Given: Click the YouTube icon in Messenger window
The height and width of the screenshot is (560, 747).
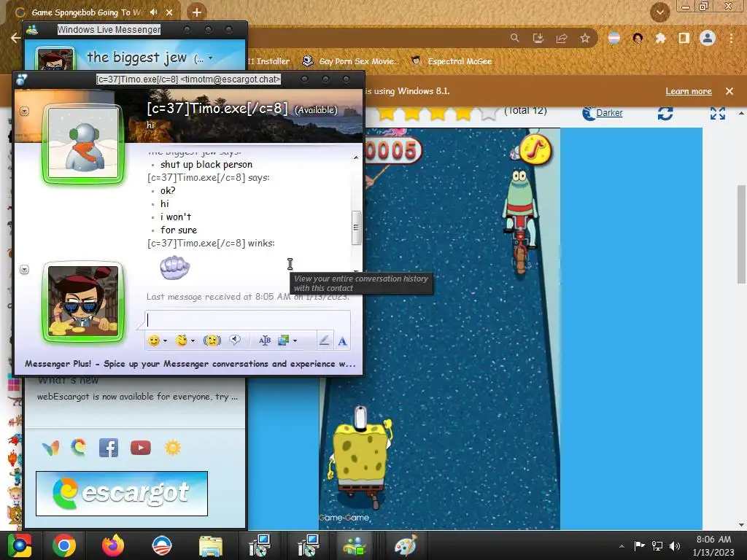Looking at the screenshot, I should (x=141, y=448).
